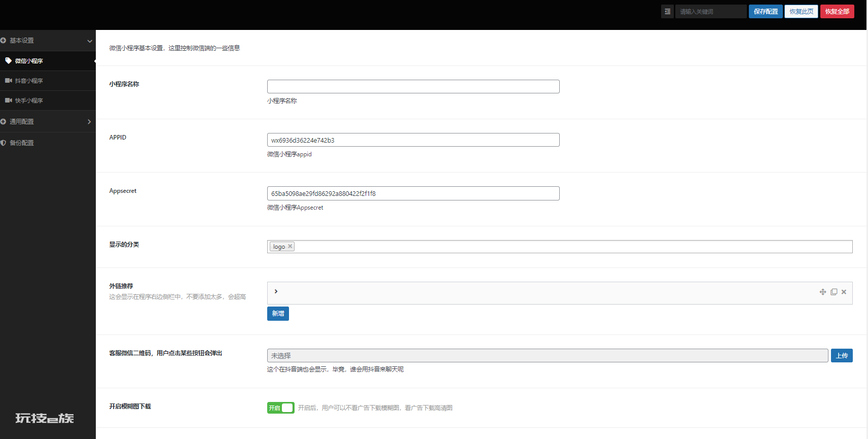Collapse the 基本设置 sidebar section

click(89, 41)
